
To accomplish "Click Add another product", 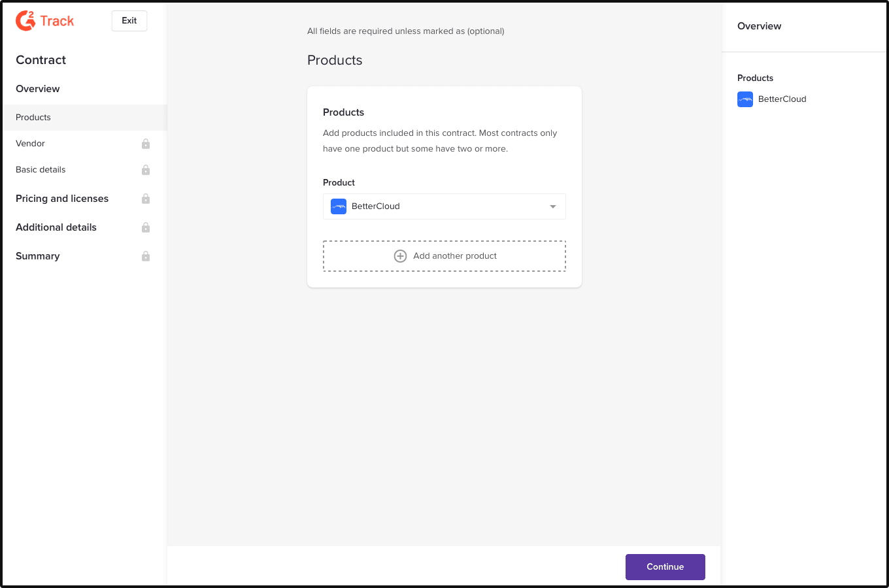I will [x=444, y=256].
